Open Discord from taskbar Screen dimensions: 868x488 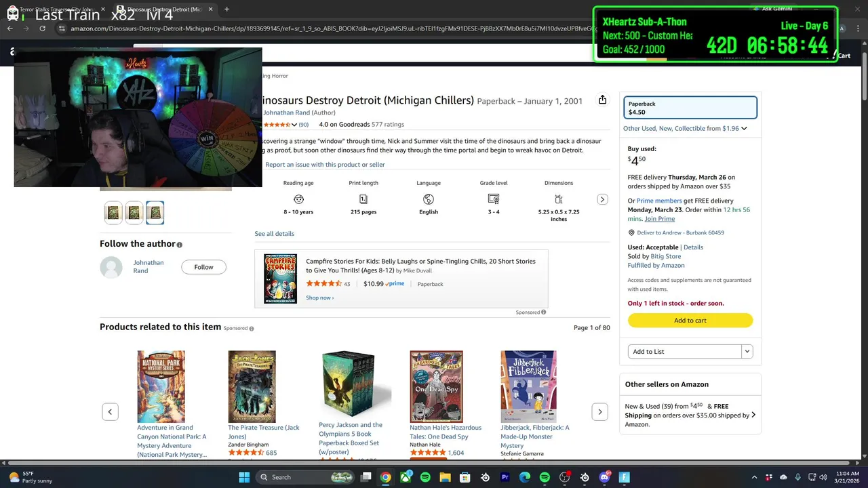point(604,477)
